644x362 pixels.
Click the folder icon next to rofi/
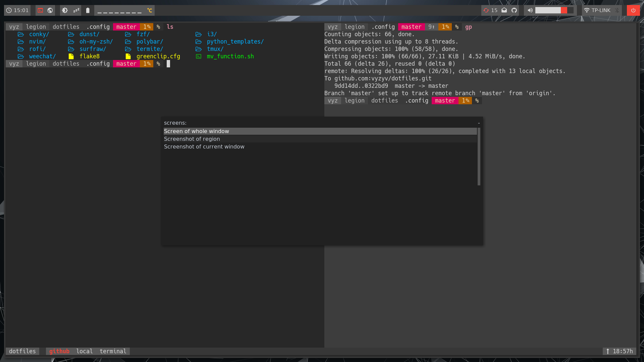[x=21, y=49]
